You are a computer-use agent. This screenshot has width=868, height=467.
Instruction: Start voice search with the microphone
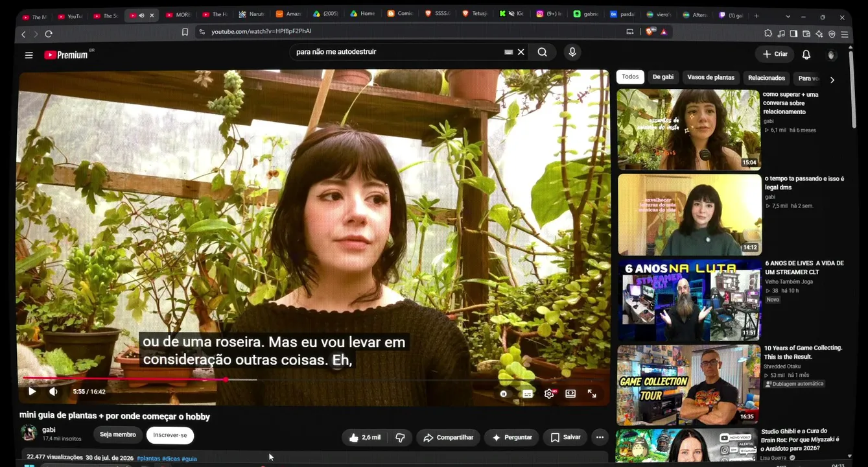click(572, 52)
